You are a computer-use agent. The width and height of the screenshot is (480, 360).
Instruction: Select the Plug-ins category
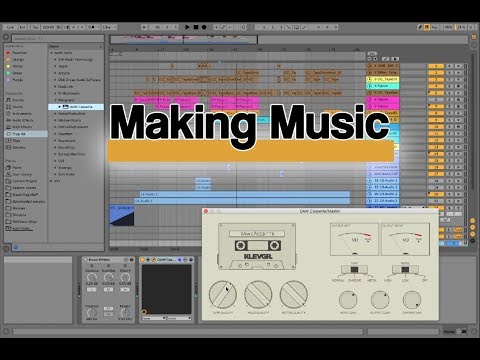pyautogui.click(x=26, y=134)
